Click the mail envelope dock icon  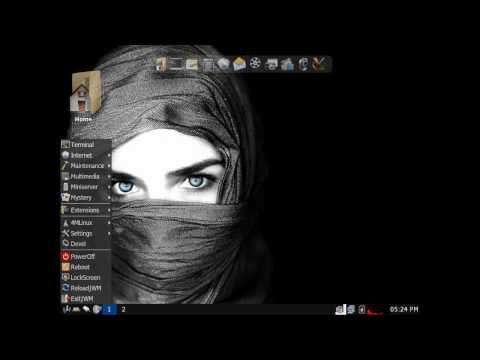[239, 64]
